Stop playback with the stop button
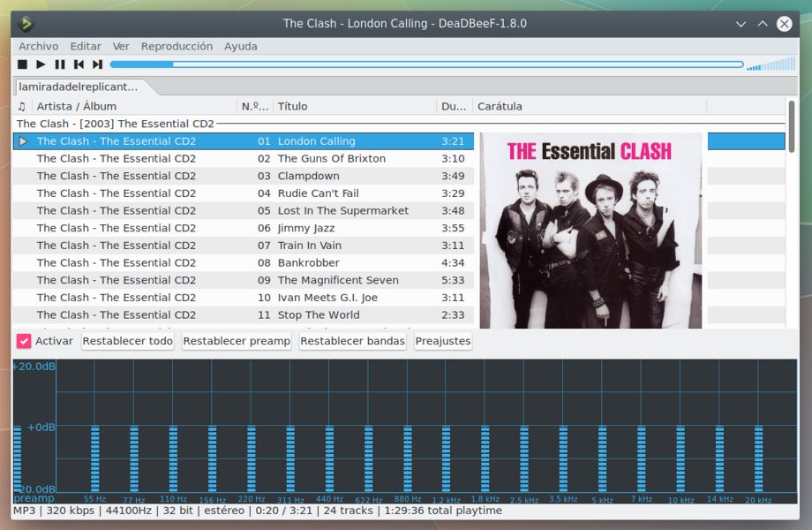The height and width of the screenshot is (530, 812). coord(22,64)
